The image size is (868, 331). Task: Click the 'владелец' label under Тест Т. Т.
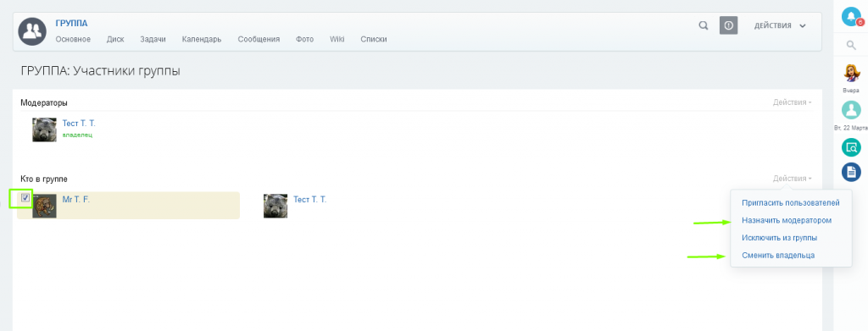tap(77, 135)
